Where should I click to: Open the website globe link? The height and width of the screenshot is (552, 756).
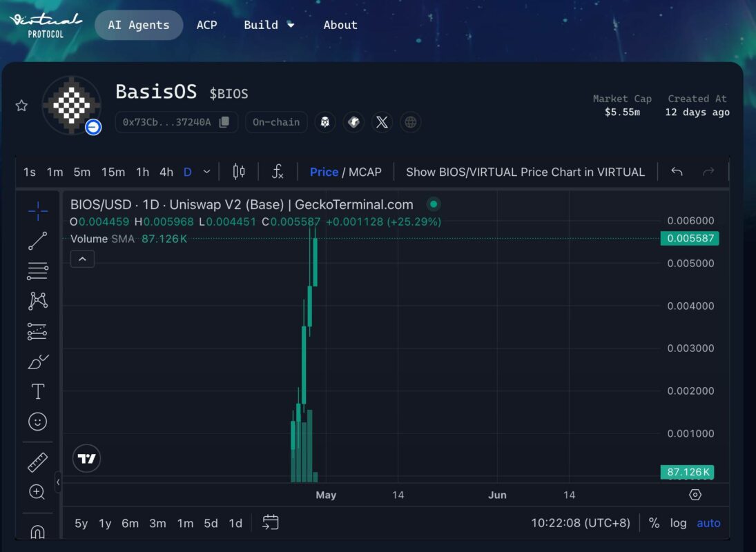click(410, 122)
